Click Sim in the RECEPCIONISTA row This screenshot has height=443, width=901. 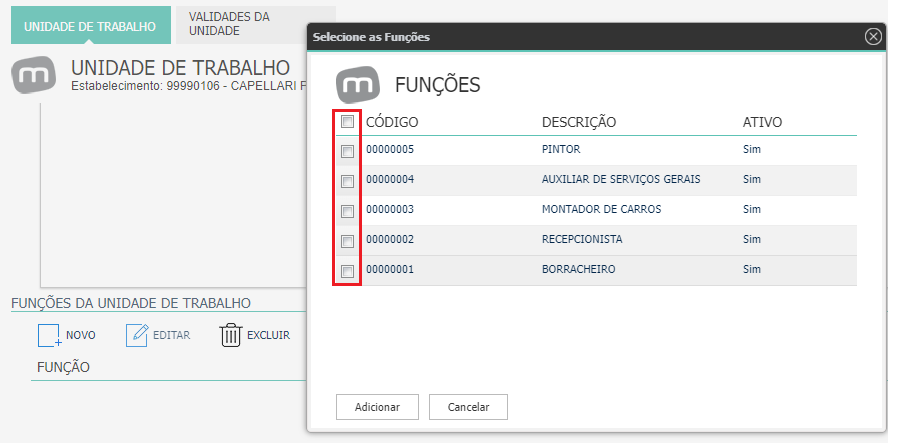752,239
